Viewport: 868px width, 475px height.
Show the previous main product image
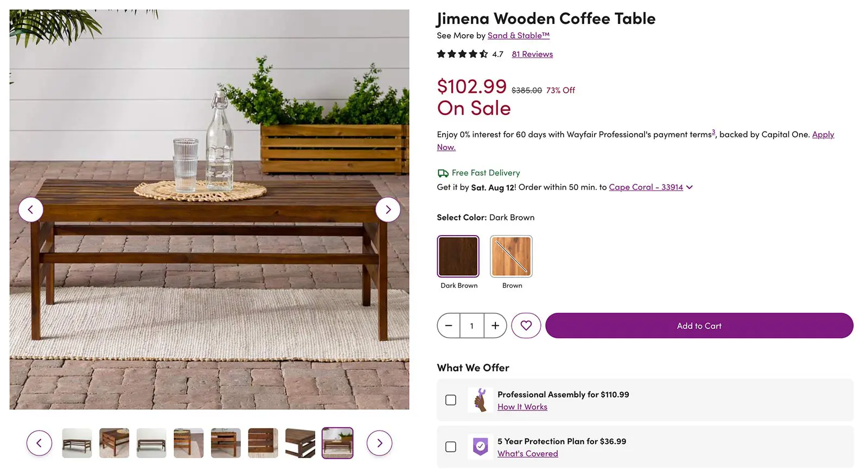point(31,210)
